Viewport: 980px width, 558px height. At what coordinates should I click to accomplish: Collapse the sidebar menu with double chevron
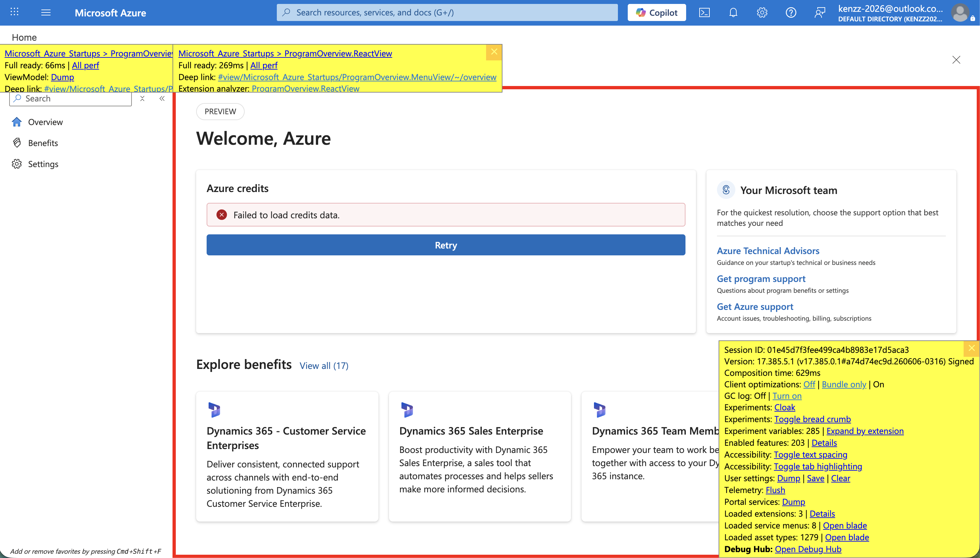pyautogui.click(x=162, y=98)
